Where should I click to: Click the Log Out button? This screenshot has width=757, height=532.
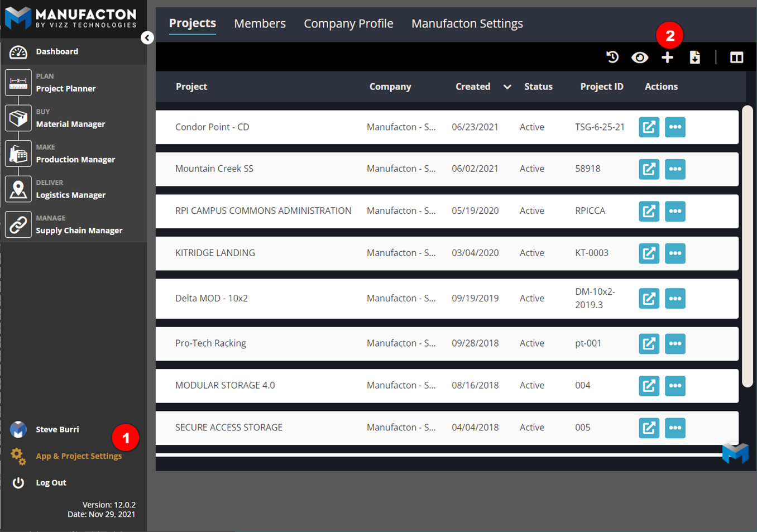[51, 483]
